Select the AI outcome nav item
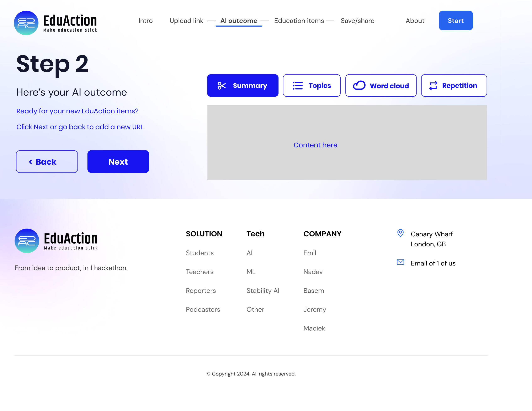This screenshot has width=532, height=411. (239, 21)
